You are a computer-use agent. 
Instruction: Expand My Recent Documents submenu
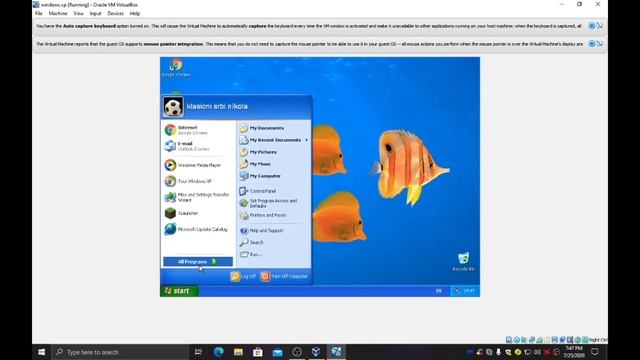[x=273, y=140]
